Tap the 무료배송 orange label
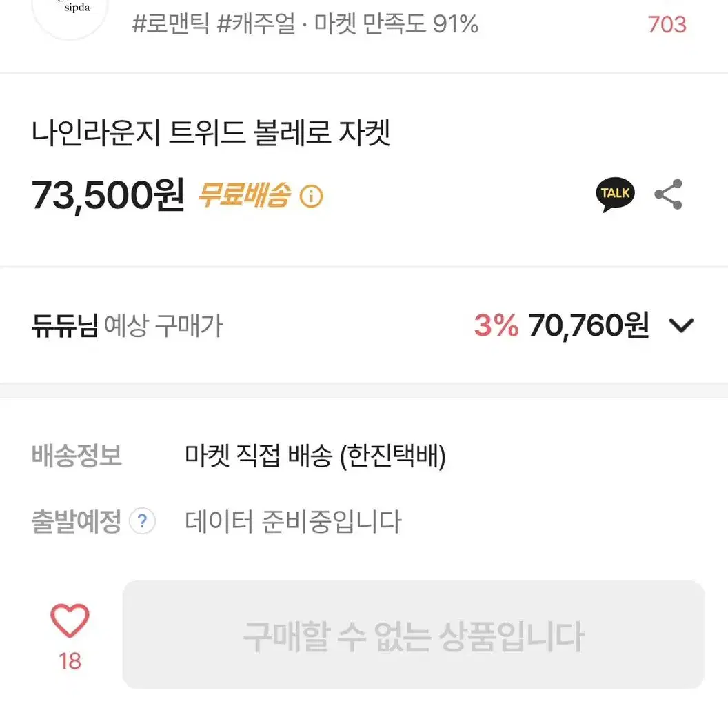Viewport: 728px width, 728px height. click(x=244, y=194)
